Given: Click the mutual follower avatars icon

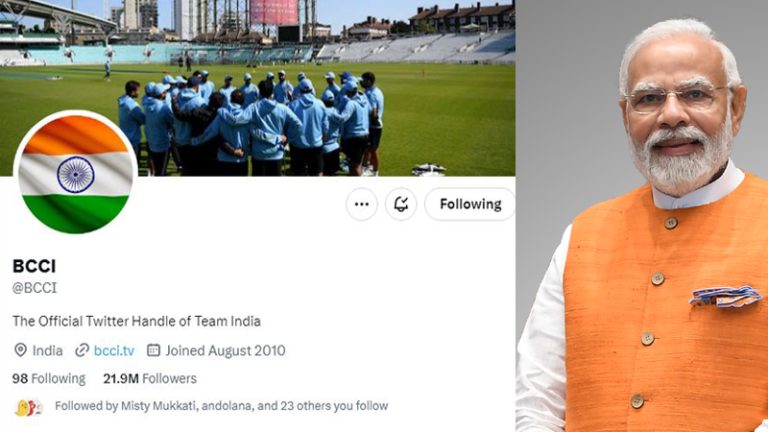Looking at the screenshot, I should click(x=28, y=407).
